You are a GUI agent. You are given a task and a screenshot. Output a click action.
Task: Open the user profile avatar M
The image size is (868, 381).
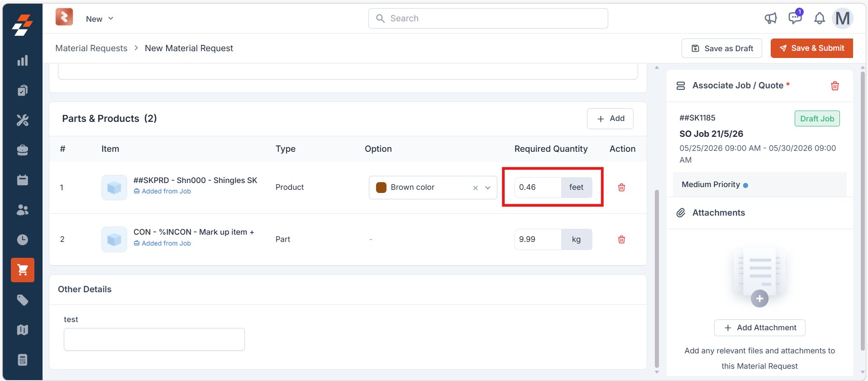843,19
